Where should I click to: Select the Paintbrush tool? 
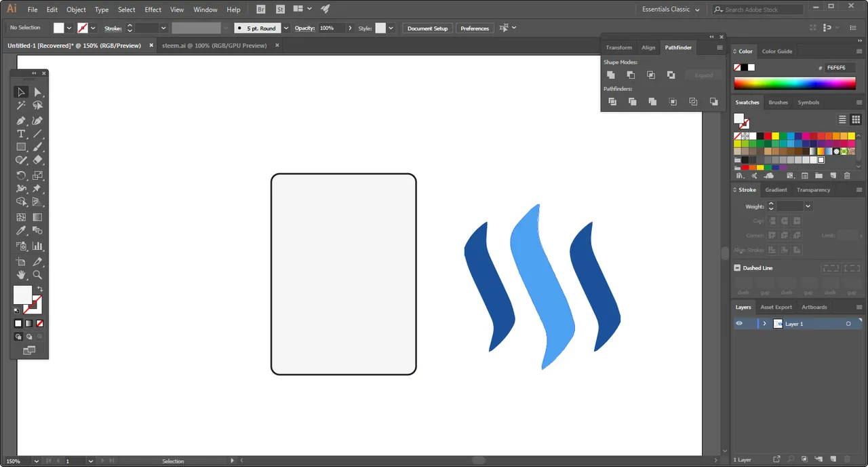[38, 147]
